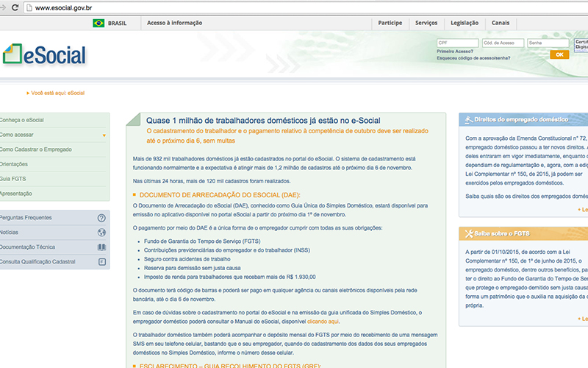Screen dimensions: 588x368
Task: Click the eSocial breadcrumb link
Action: tap(76, 93)
